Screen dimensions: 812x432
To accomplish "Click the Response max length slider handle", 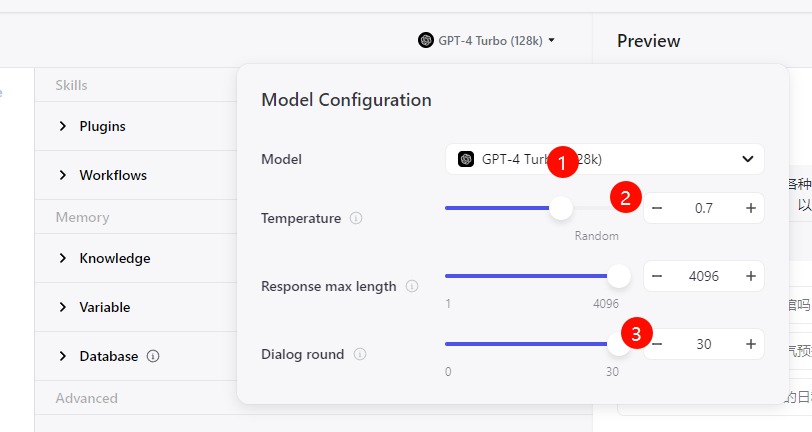I will click(619, 276).
